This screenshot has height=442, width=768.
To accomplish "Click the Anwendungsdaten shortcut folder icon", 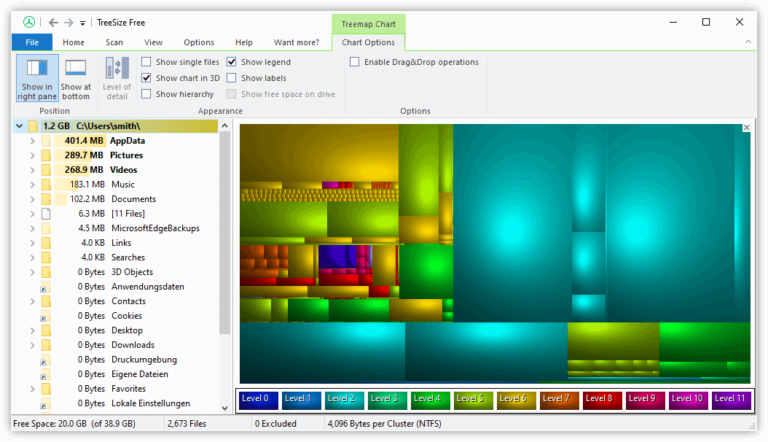I will pos(45,287).
